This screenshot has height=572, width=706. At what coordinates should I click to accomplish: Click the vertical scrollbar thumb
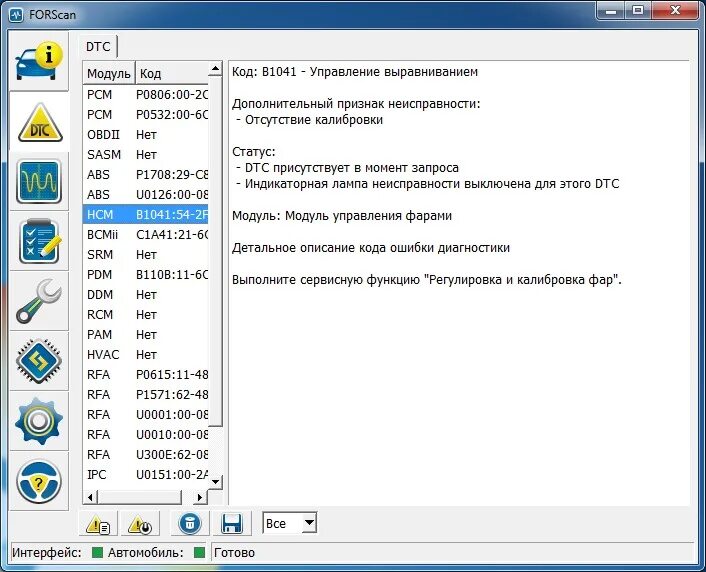(x=216, y=251)
